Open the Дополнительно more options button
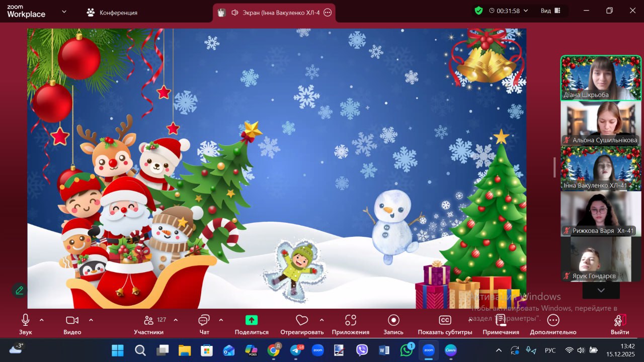Viewport: 644px width, 362px height. coord(553,320)
